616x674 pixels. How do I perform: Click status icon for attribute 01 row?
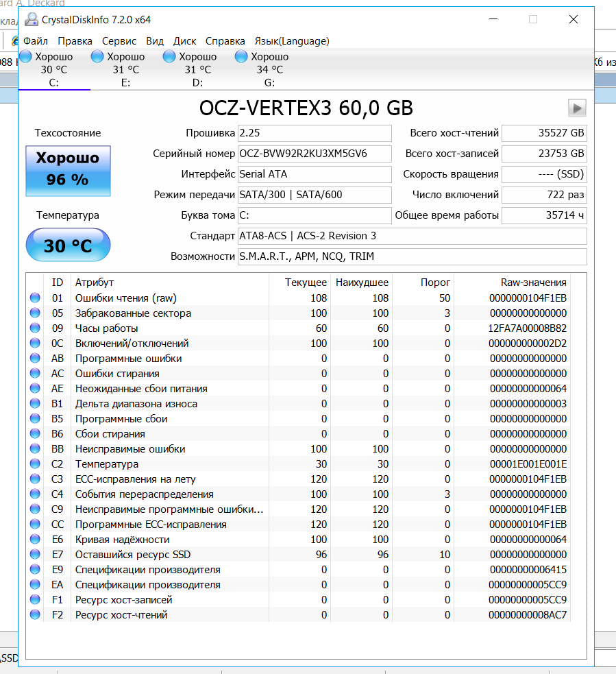(x=35, y=298)
